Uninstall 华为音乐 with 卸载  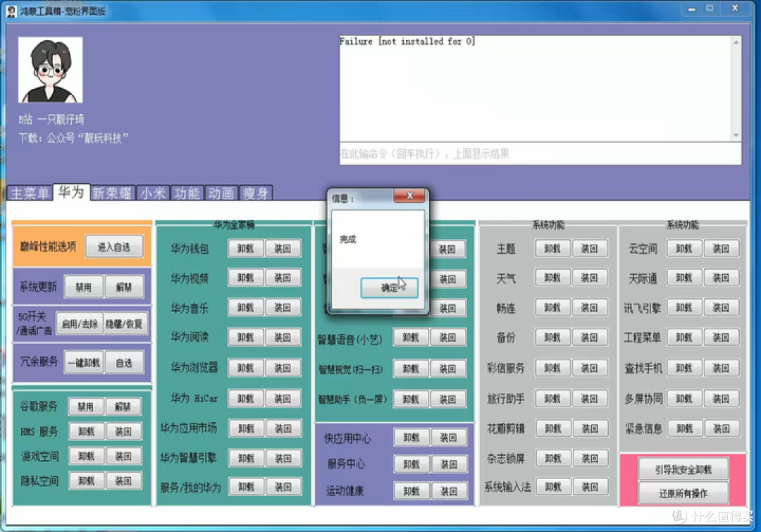246,307
